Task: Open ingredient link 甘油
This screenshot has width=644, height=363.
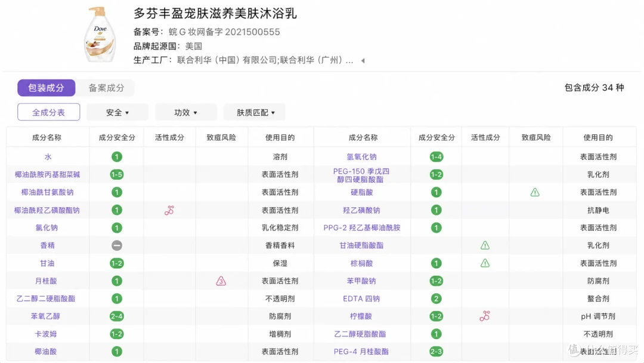Action: click(47, 263)
